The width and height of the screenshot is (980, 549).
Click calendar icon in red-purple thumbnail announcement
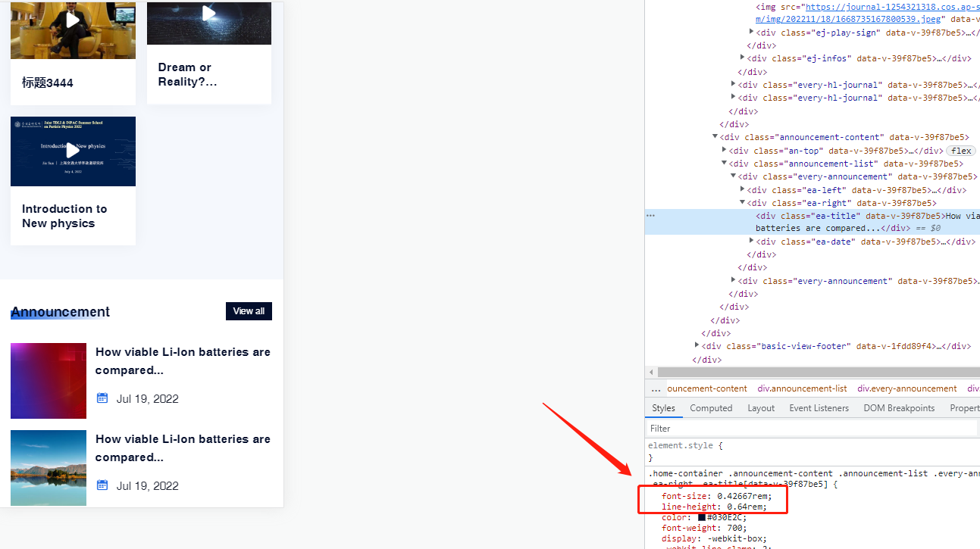click(103, 398)
